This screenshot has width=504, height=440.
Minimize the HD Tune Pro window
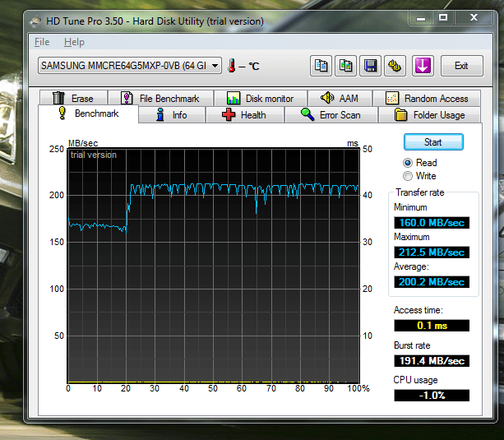pos(420,18)
